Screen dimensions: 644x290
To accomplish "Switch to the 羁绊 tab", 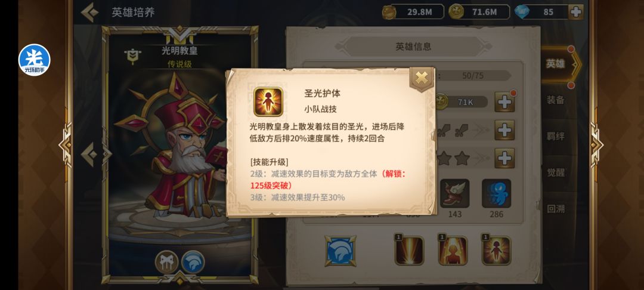I will 555,136.
